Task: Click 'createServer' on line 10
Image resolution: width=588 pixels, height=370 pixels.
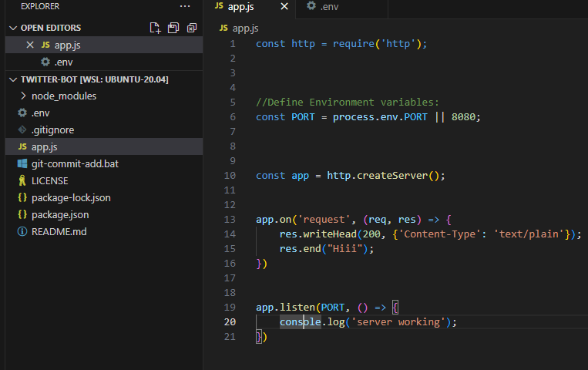Action: coord(392,176)
